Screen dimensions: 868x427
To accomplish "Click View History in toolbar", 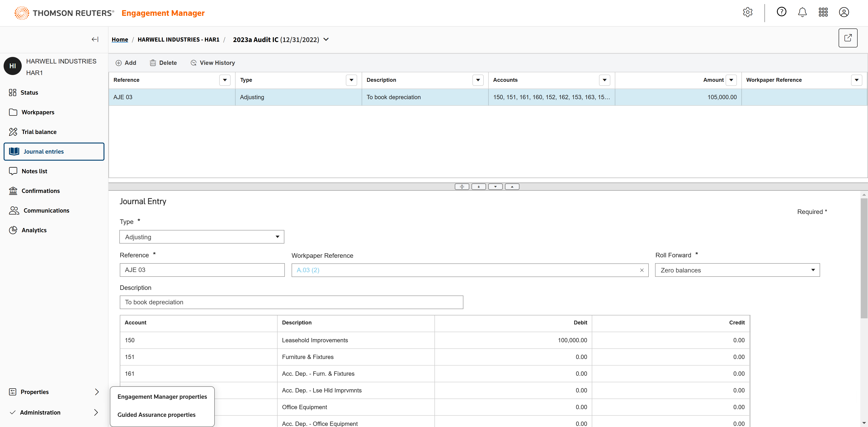I will tap(213, 63).
